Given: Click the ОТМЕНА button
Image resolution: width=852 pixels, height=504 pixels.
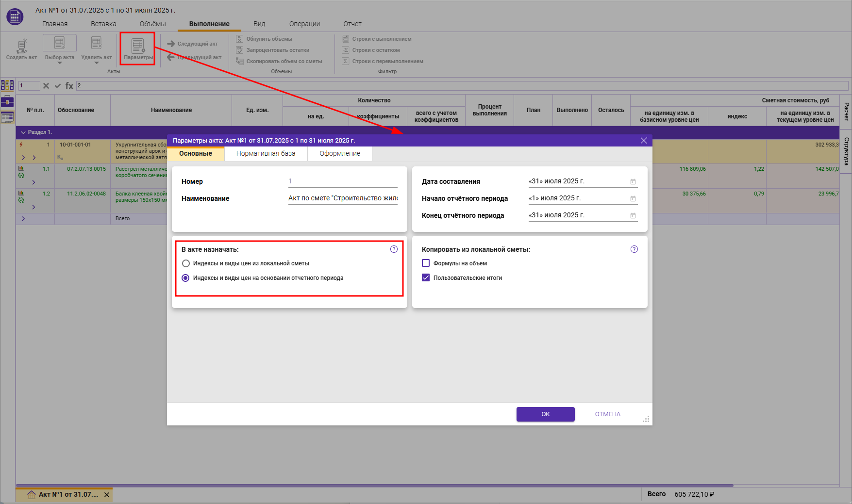Looking at the screenshot, I should 607,414.
